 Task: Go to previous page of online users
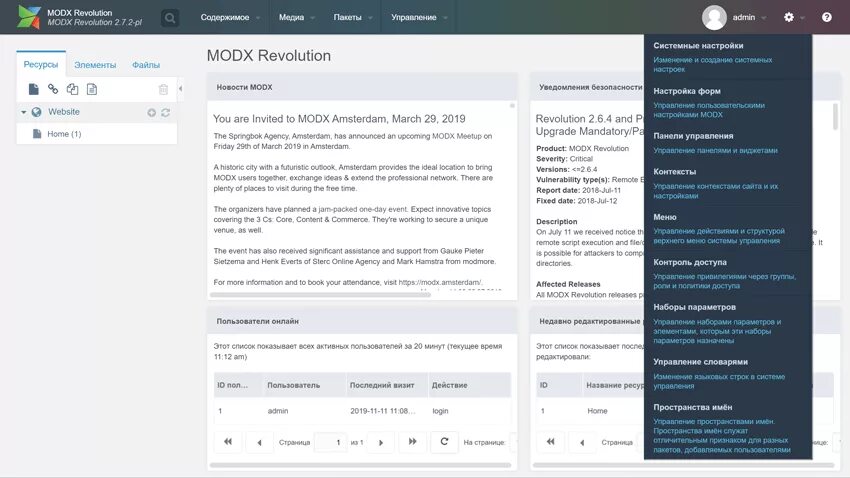(x=259, y=442)
